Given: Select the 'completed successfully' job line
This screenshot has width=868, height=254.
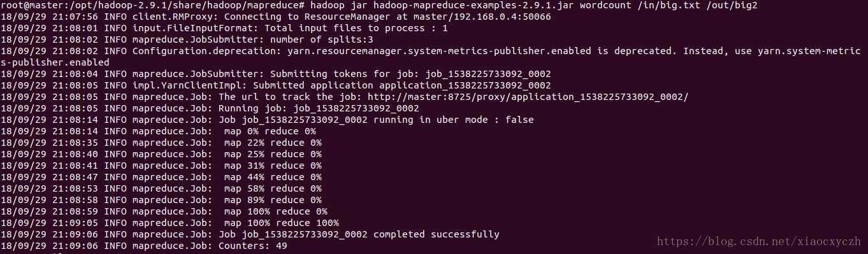Looking at the screenshot, I should pos(250,234).
